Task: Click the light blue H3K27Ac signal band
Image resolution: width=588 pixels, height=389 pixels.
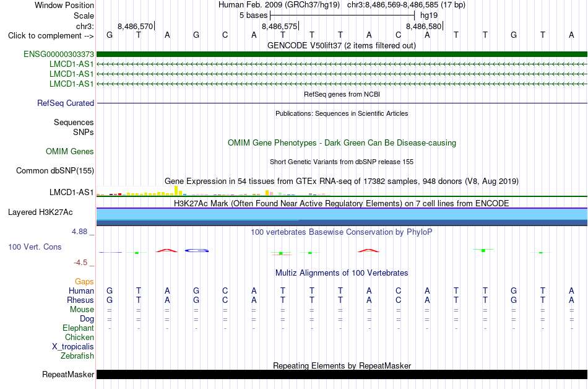Action: 342,214
